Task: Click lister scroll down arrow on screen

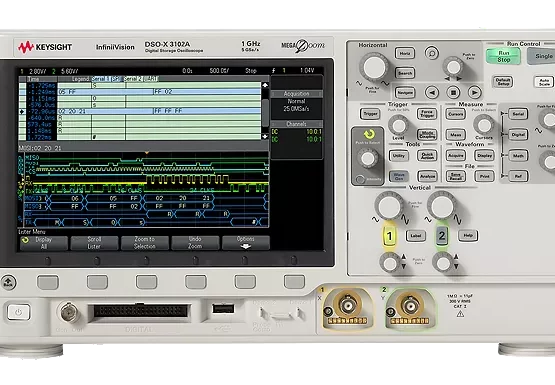Action: coord(265,136)
